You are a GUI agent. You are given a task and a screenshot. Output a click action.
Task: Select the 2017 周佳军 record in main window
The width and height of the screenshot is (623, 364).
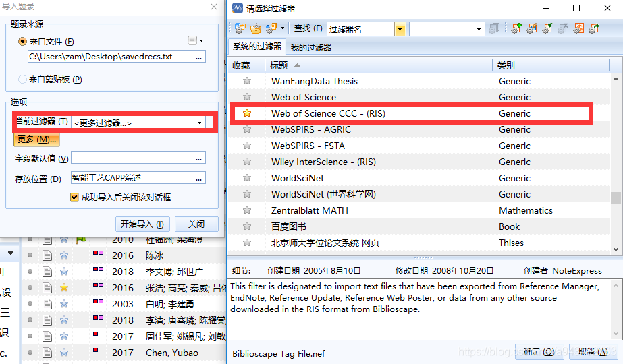click(124, 336)
